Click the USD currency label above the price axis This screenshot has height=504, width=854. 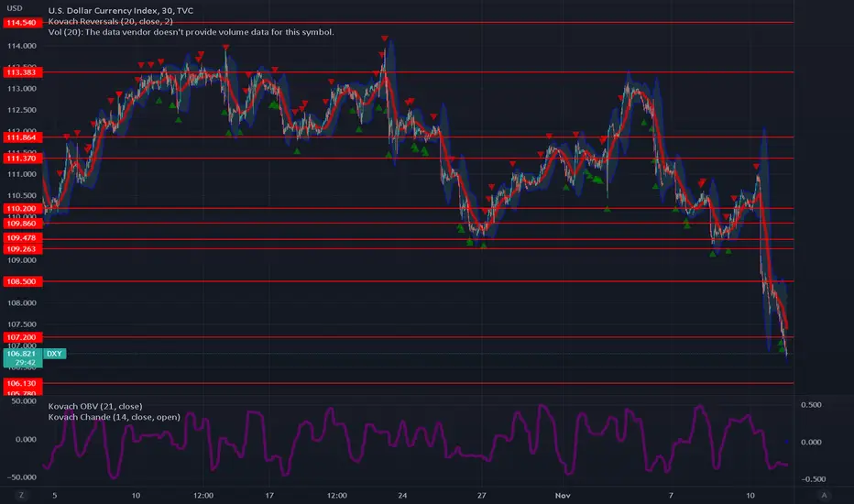[x=15, y=8]
